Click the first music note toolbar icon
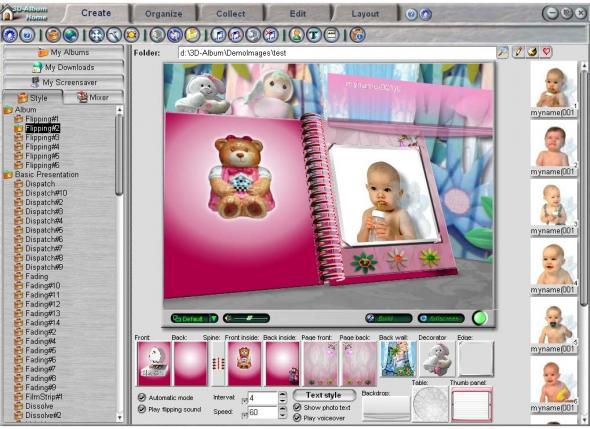The width and height of the screenshot is (590, 429). point(218,35)
